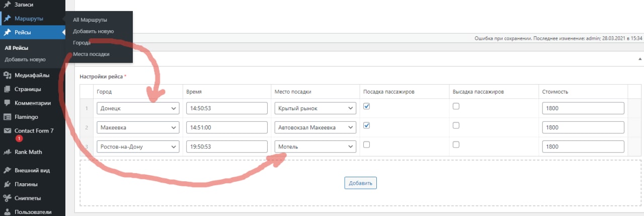
Task: Focus the time field 14:51:00
Action: 227,127
